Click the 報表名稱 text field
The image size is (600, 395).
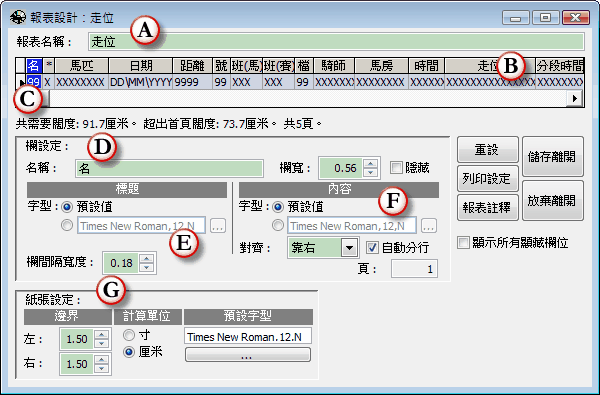pyautogui.click(x=336, y=42)
